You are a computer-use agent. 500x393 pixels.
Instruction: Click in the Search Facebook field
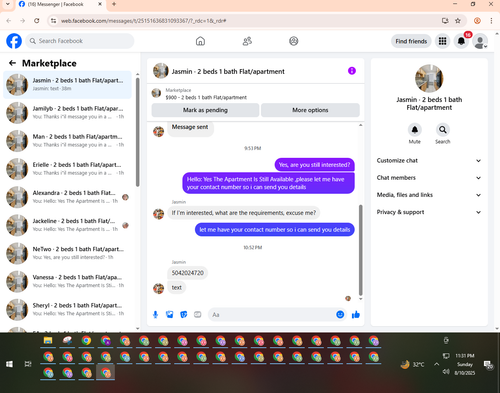point(80,41)
